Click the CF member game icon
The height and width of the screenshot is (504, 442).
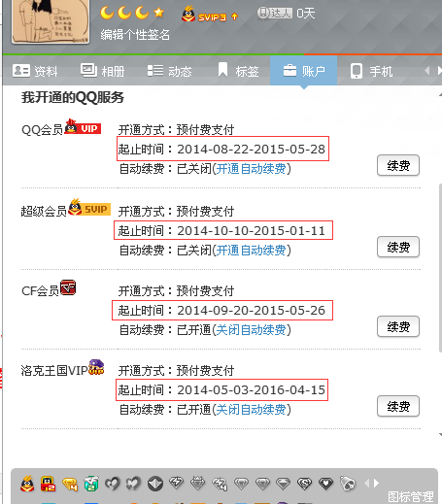pyautogui.click(x=68, y=287)
